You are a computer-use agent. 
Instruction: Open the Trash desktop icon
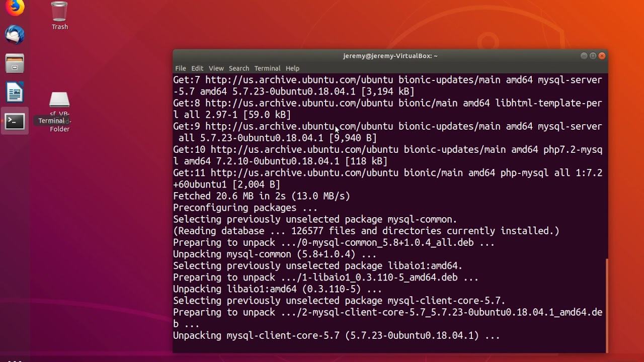coord(59,16)
